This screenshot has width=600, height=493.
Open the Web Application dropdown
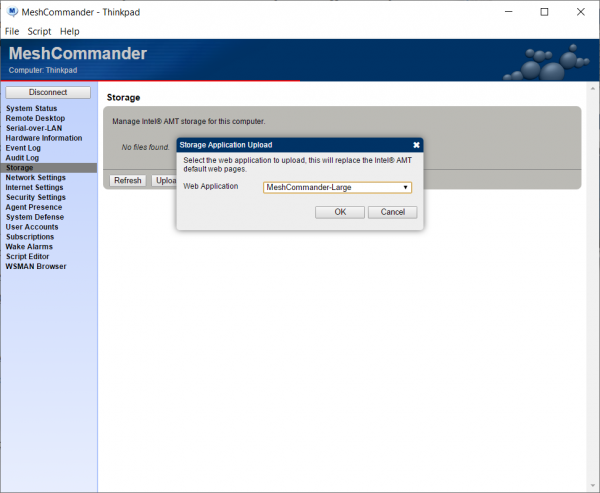(x=338, y=187)
